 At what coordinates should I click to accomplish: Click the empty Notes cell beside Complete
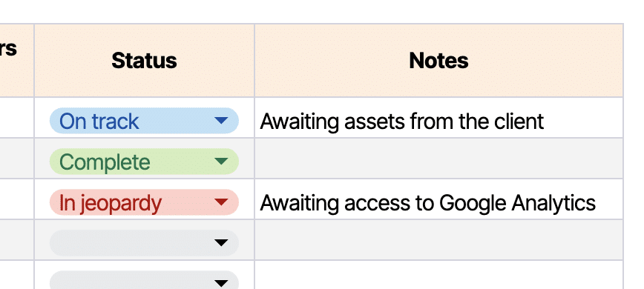[438, 159]
